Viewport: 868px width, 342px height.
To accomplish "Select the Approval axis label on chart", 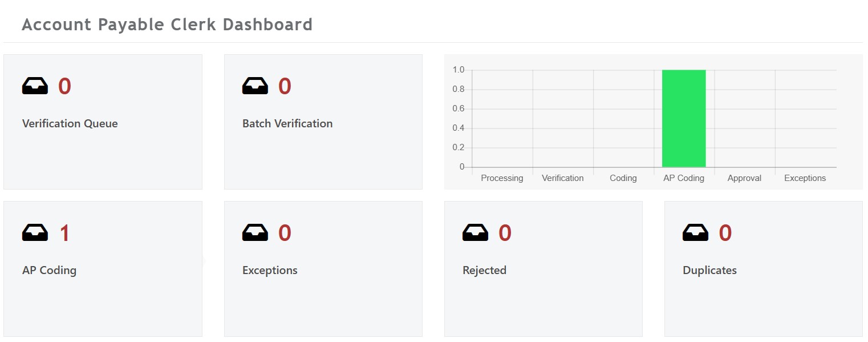I will pyautogui.click(x=744, y=178).
